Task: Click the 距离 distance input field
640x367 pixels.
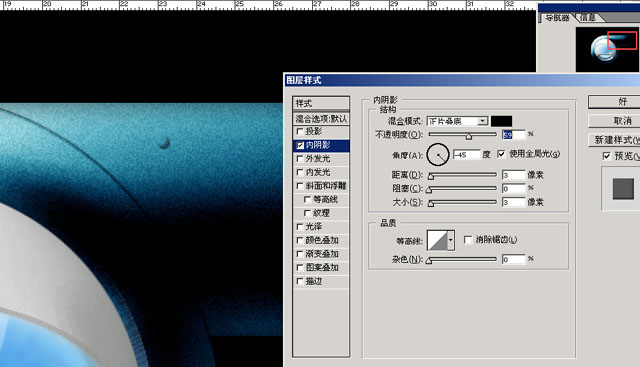Action: 513,175
